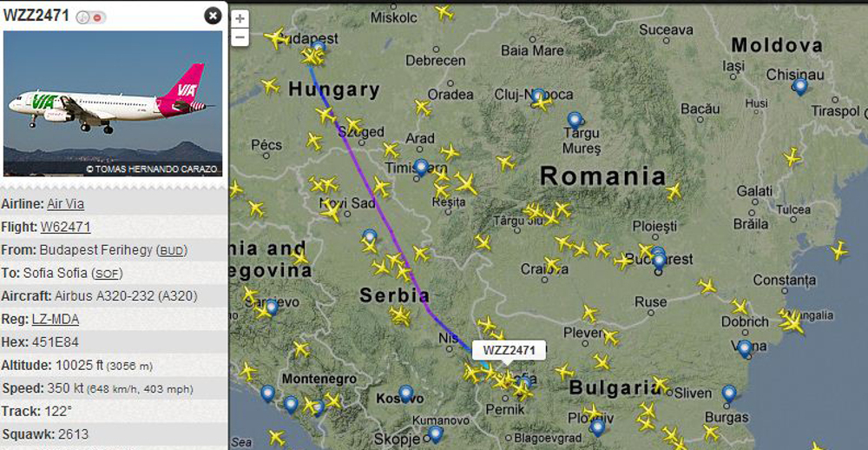Select the Burgas airport pin
The height and width of the screenshot is (450, 868).
click(x=729, y=394)
